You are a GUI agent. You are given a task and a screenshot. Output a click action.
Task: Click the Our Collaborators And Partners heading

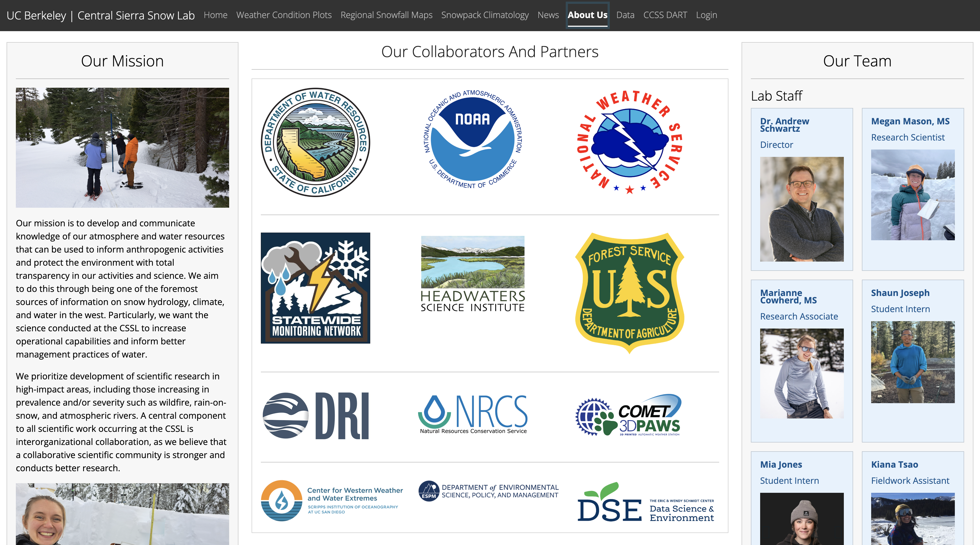pos(490,51)
